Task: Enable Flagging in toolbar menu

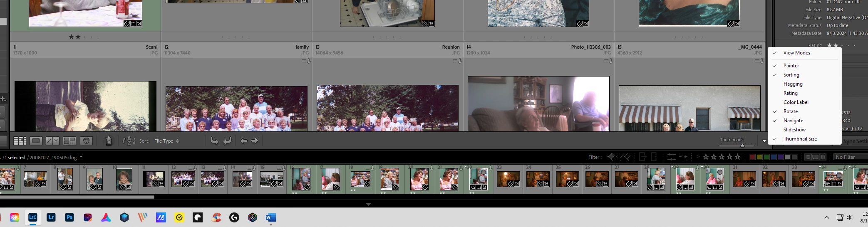Action: click(805, 84)
